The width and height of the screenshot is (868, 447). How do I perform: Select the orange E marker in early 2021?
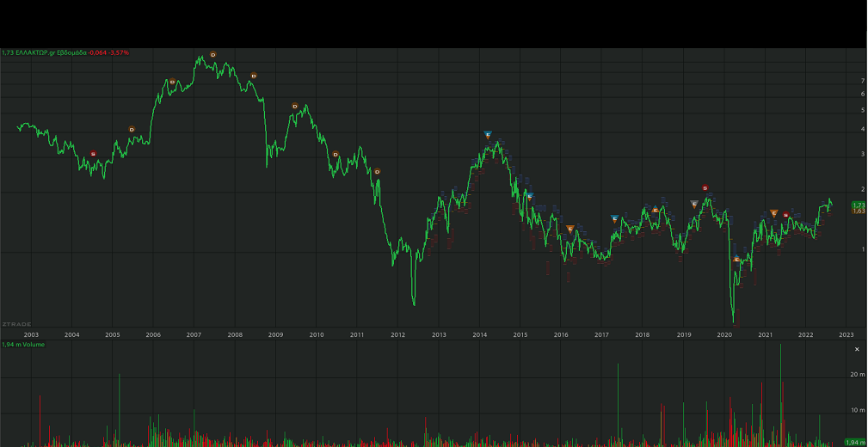(x=774, y=213)
